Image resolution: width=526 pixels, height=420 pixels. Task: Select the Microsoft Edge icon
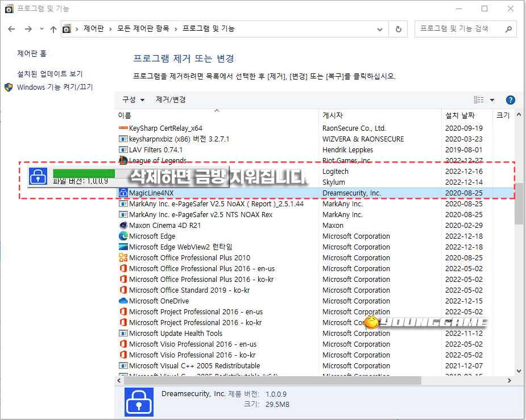(x=123, y=236)
